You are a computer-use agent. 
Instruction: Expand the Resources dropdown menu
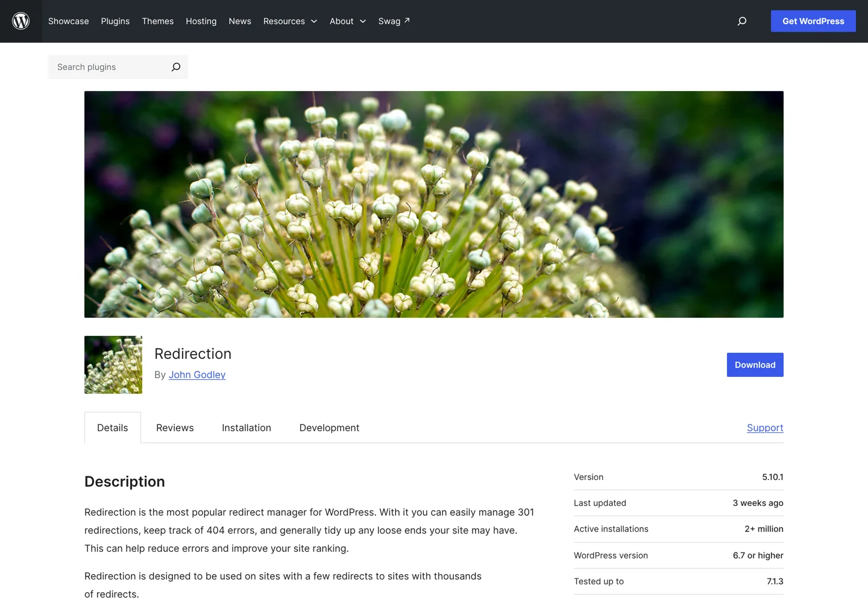pyautogui.click(x=290, y=21)
